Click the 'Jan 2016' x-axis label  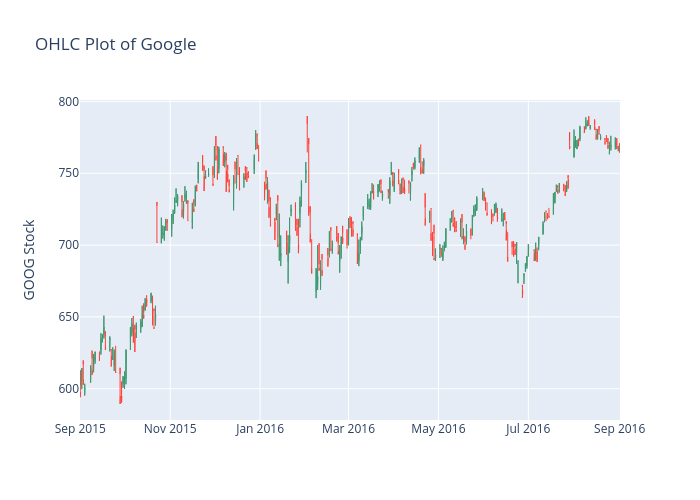(259, 429)
